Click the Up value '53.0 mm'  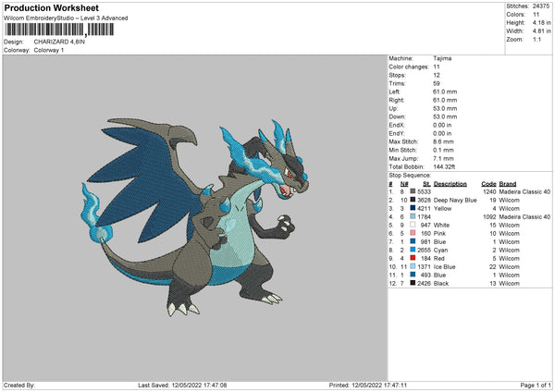(x=445, y=108)
